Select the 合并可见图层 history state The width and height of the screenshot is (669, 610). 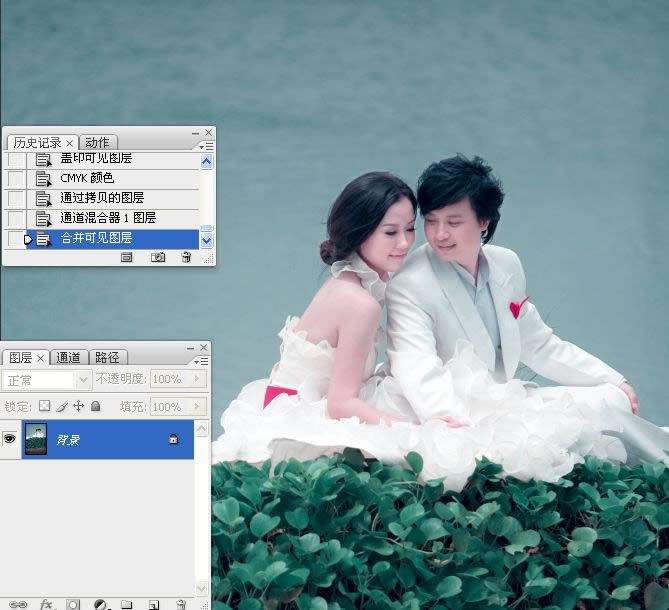(x=113, y=238)
